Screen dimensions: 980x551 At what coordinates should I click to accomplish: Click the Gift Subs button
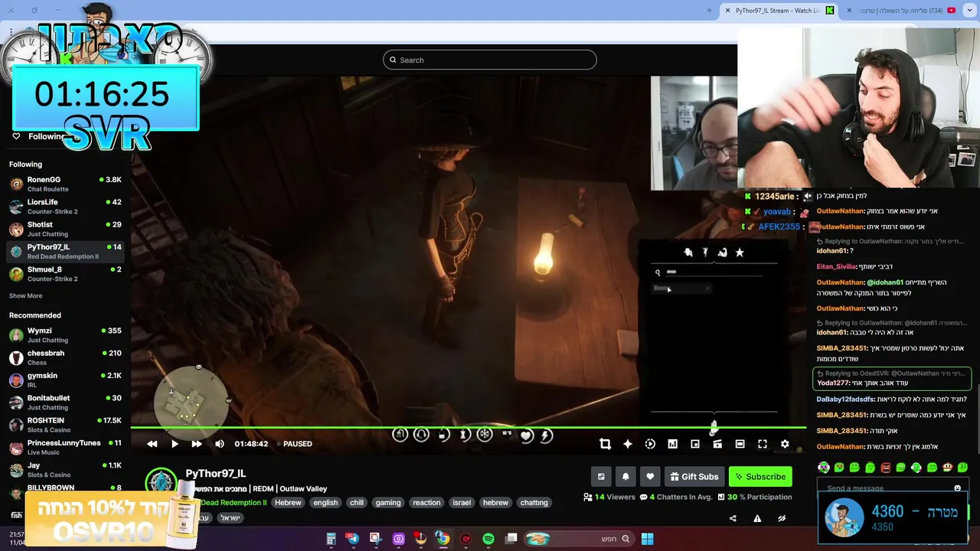point(694,477)
